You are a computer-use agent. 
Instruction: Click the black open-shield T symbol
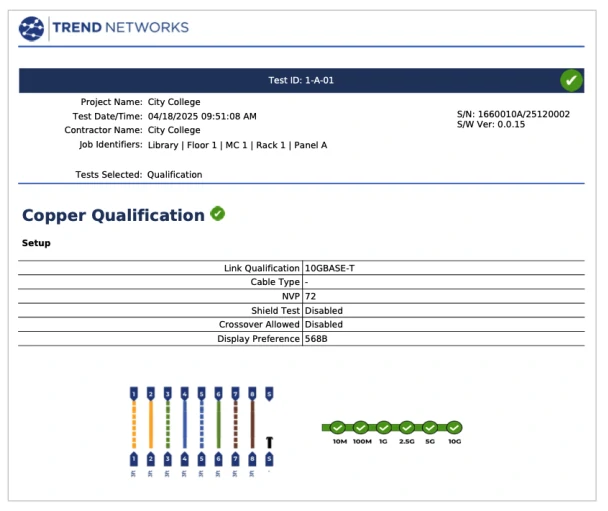point(269,442)
